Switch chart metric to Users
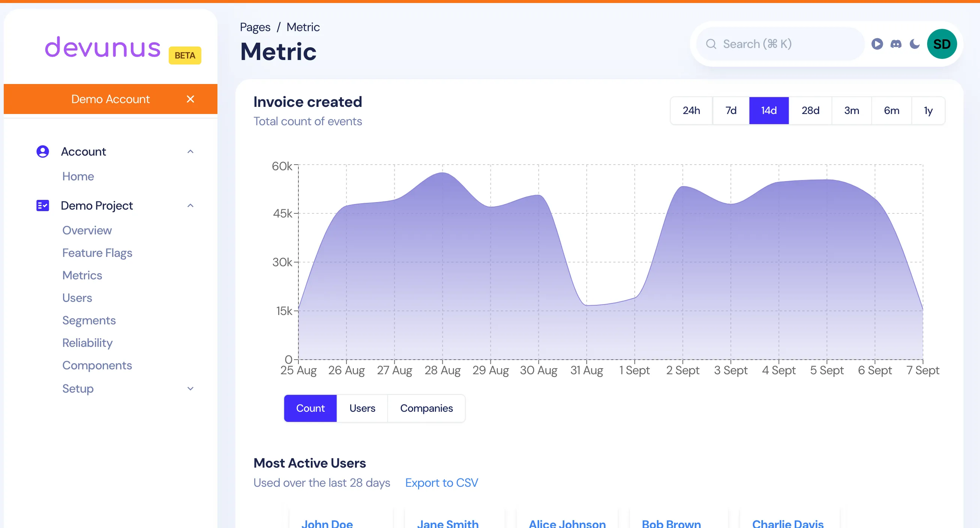 (362, 408)
